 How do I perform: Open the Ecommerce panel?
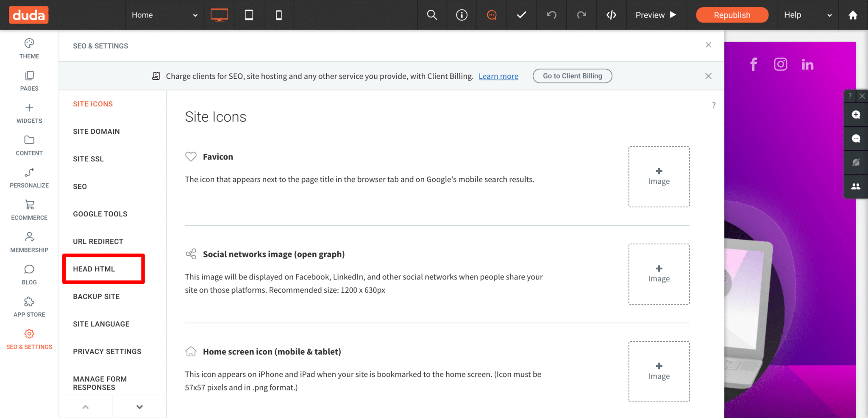tap(29, 210)
